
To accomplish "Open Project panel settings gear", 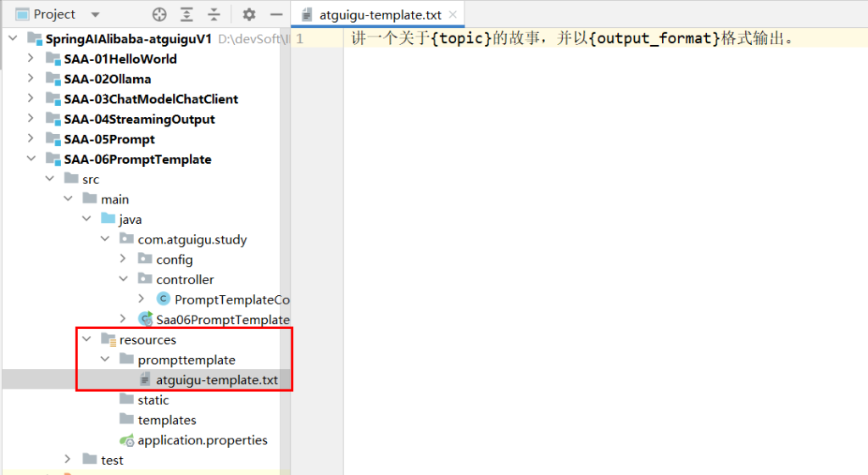I will coord(248,14).
